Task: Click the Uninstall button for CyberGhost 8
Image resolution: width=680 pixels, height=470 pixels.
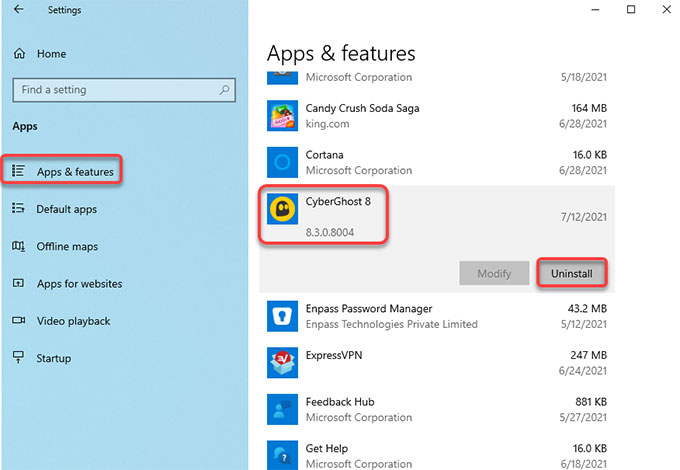Action: (572, 273)
